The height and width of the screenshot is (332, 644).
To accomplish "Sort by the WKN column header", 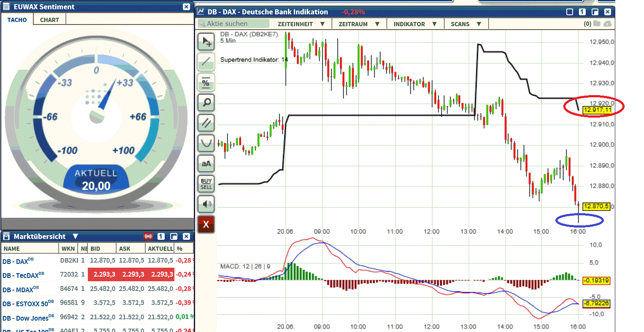I will coord(68,249).
